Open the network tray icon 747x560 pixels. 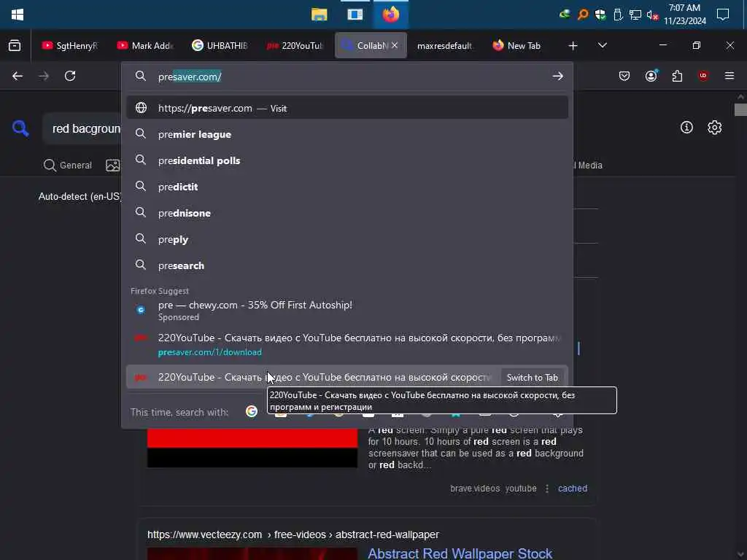pos(635,15)
